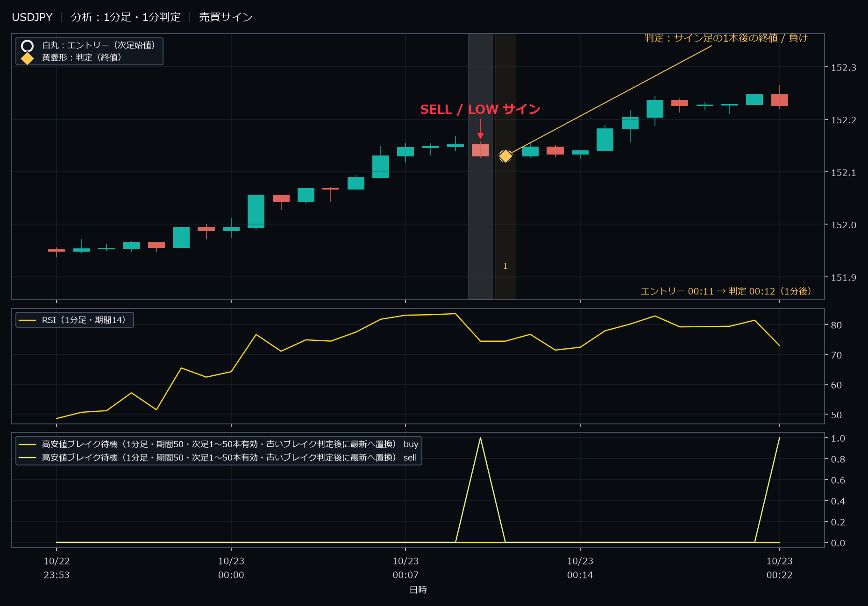This screenshot has width=868, height=606.
Task: Click the 10/23 00:22 time axis label
Action: point(779,568)
